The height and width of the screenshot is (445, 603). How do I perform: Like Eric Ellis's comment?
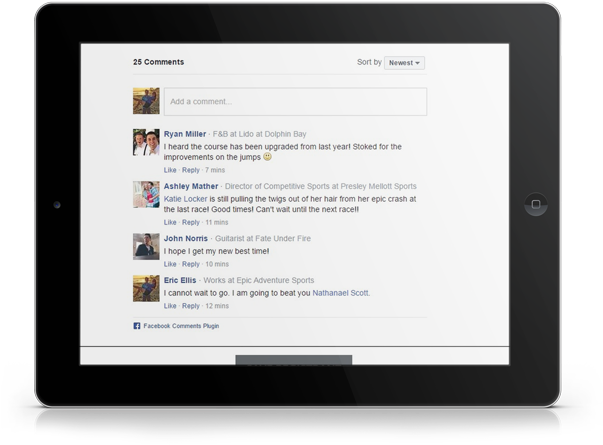pos(170,306)
